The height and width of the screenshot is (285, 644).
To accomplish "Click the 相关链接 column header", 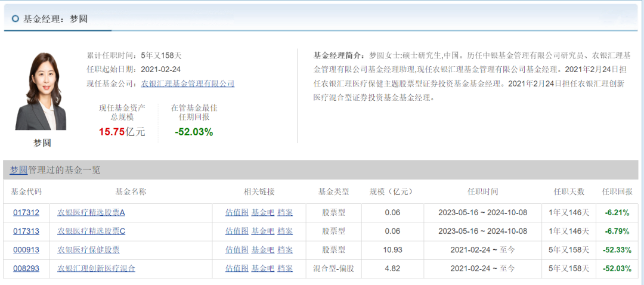I will tap(259, 192).
